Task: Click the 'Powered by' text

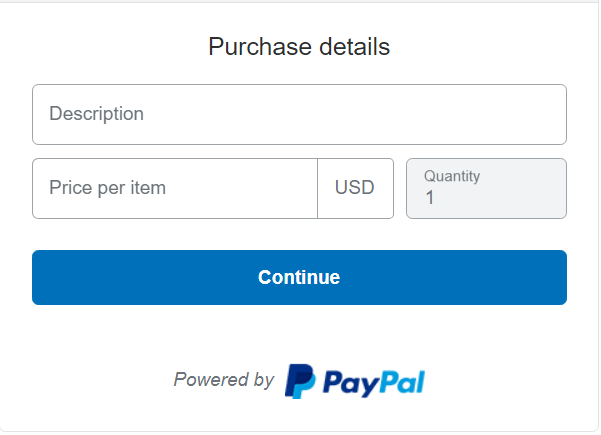Action: click(x=224, y=380)
